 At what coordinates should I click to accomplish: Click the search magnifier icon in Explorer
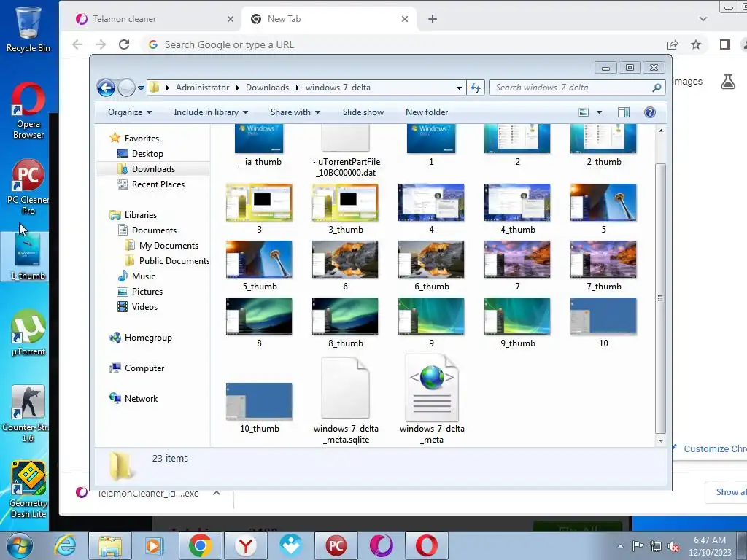pyautogui.click(x=657, y=87)
